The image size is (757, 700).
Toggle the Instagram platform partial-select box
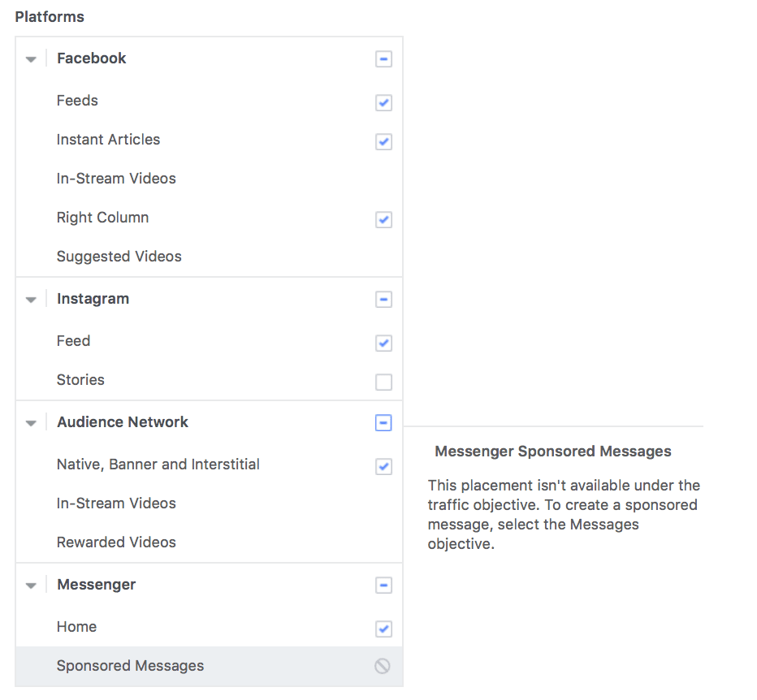(x=383, y=300)
